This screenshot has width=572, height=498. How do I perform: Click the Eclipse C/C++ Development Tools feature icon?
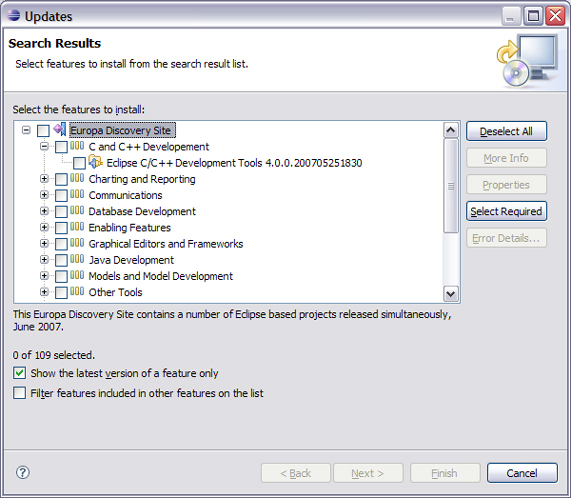(x=96, y=162)
